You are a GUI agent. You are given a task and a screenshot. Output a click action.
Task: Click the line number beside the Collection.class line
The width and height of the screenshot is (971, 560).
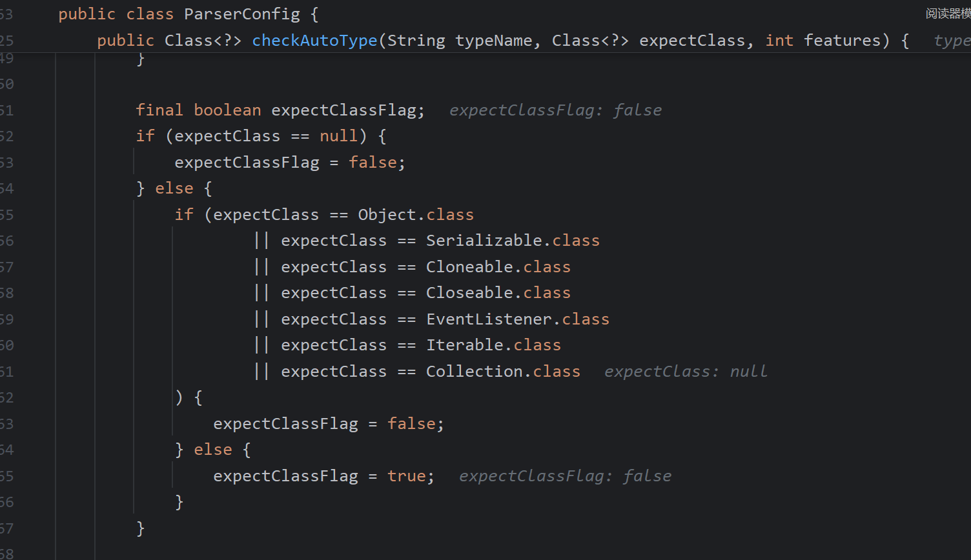coord(6,372)
